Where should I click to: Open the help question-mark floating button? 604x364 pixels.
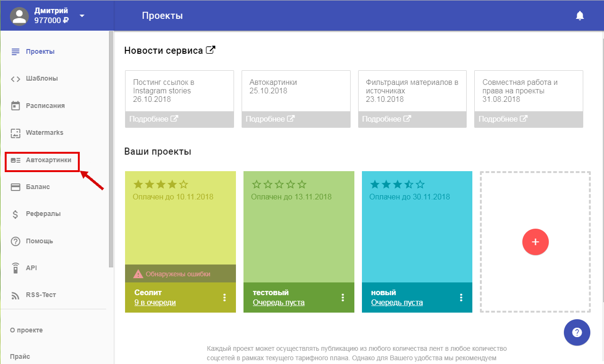577,332
